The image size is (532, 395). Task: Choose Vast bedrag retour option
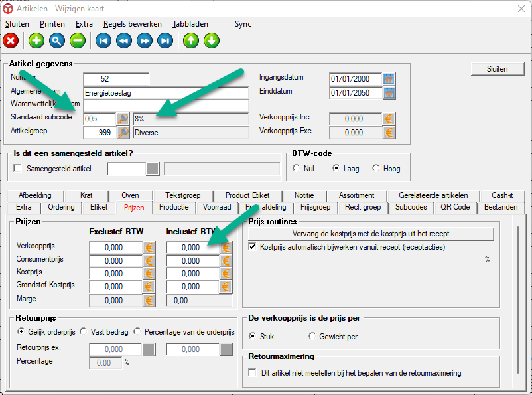point(83,331)
